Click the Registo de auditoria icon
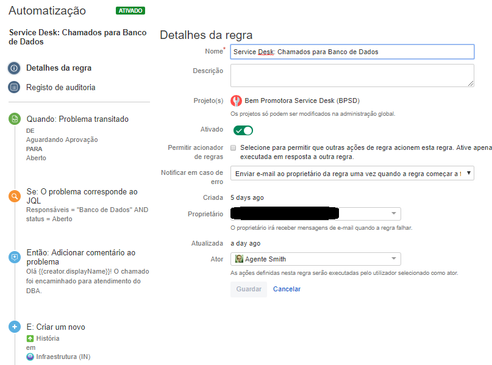Viewport: 492px width, 365px height. (x=14, y=87)
